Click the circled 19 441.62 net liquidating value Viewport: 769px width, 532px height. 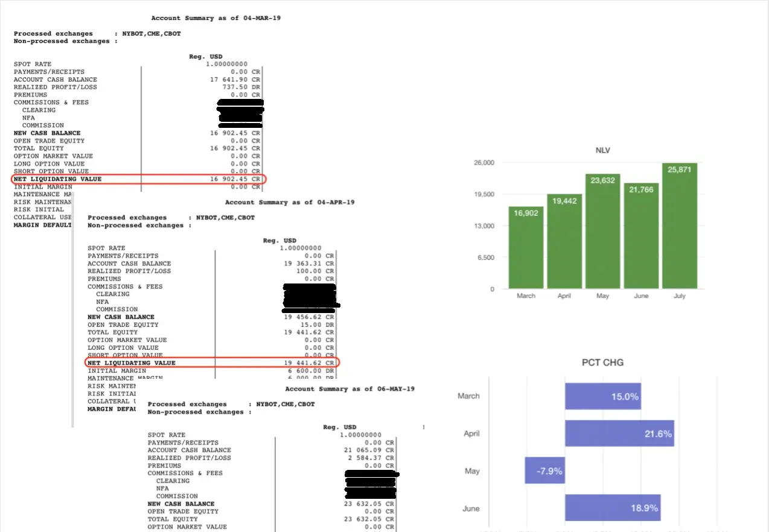point(308,363)
